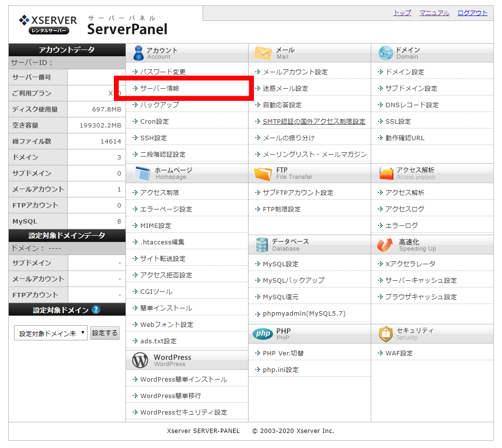Click the WordPress logo icon
Screen dimensions: 502x448
140,360
